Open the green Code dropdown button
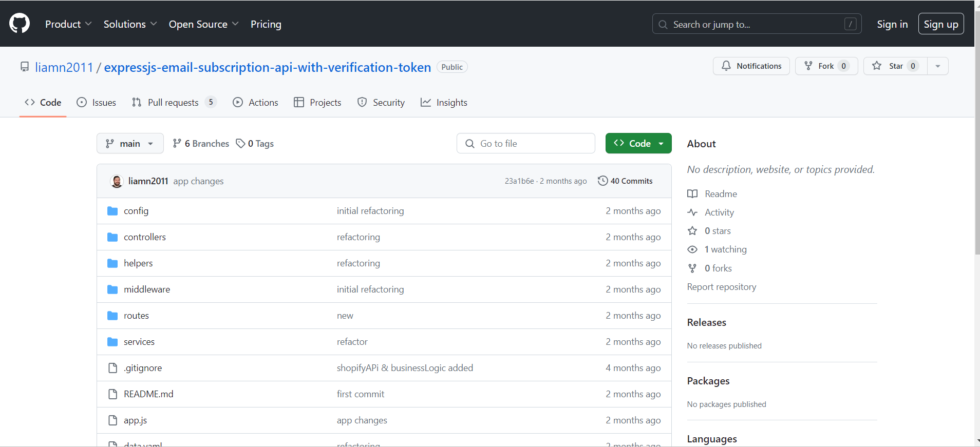Viewport: 980px width, 447px height. point(638,143)
